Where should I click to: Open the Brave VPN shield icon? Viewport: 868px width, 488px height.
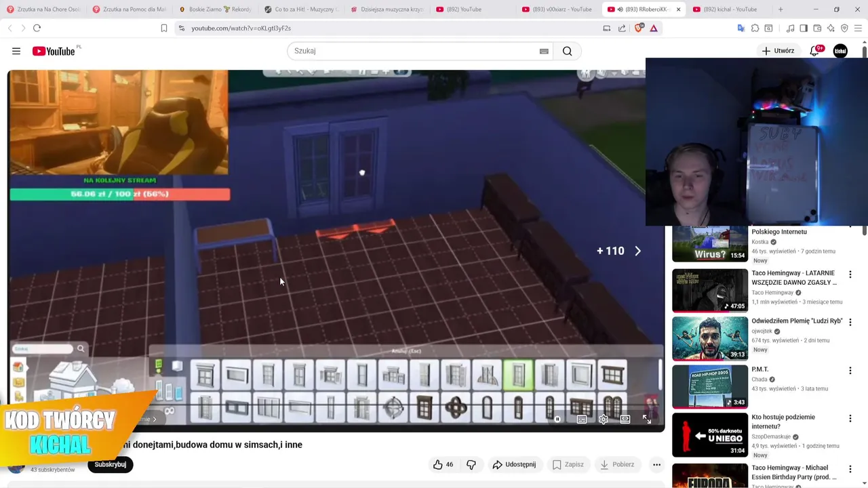pyautogui.click(x=844, y=28)
